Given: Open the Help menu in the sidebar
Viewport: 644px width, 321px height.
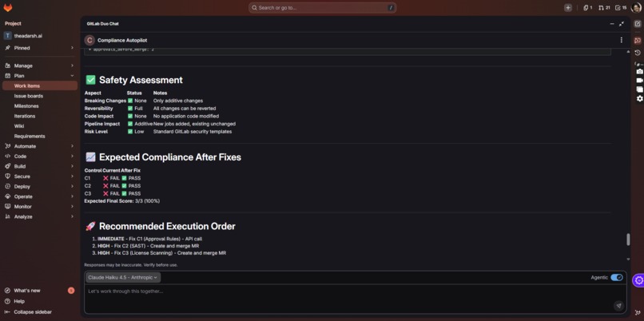Looking at the screenshot, I should [x=19, y=301].
